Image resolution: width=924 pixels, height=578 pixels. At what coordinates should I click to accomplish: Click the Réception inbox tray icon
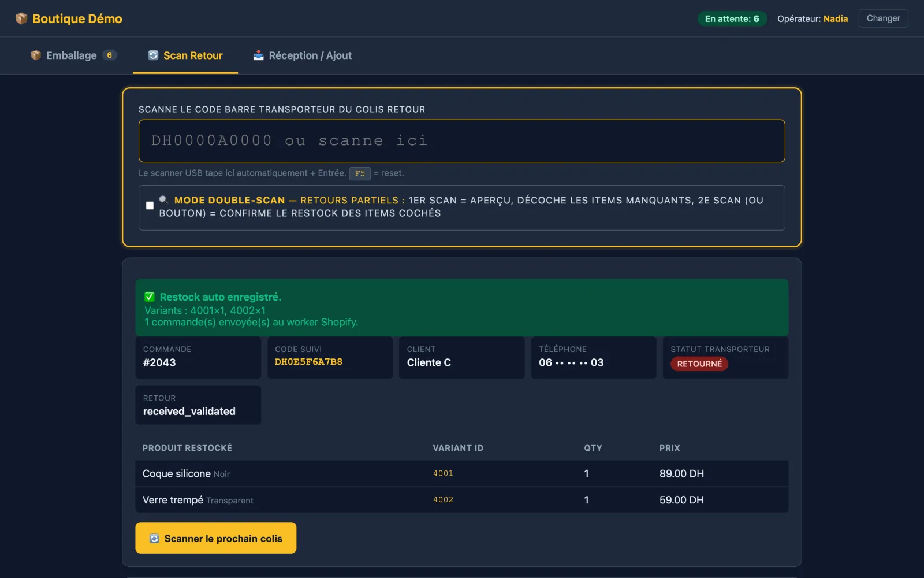click(258, 55)
